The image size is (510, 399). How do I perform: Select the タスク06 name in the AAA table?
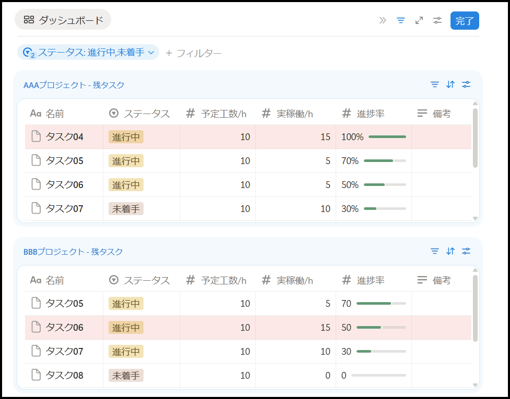[64, 184]
